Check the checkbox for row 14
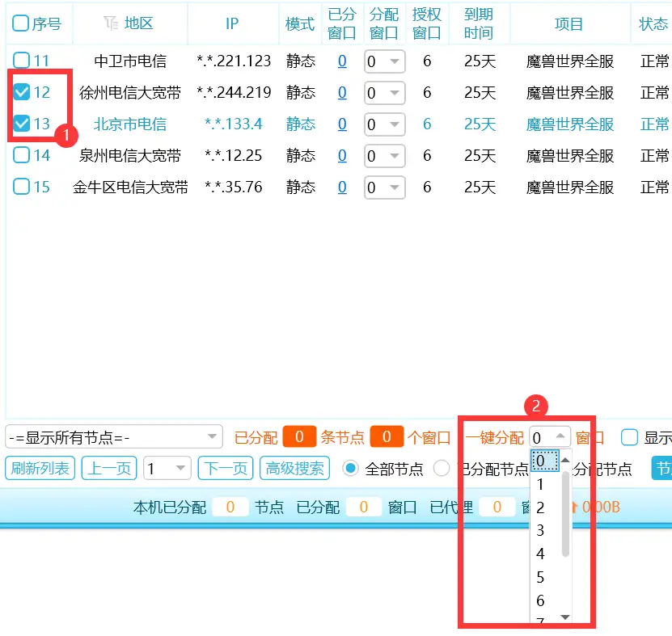672x636 pixels. [22, 155]
